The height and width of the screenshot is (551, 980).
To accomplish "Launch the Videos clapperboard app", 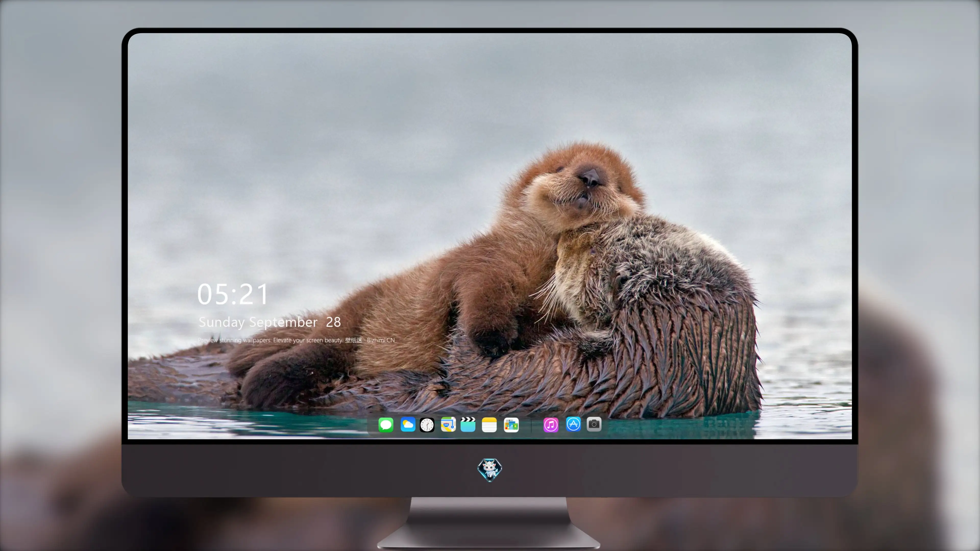I will (468, 424).
